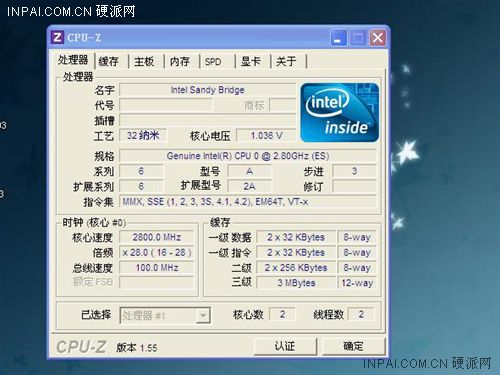
Task: Click the 3 MBytes level-three cache field
Action: (296, 283)
